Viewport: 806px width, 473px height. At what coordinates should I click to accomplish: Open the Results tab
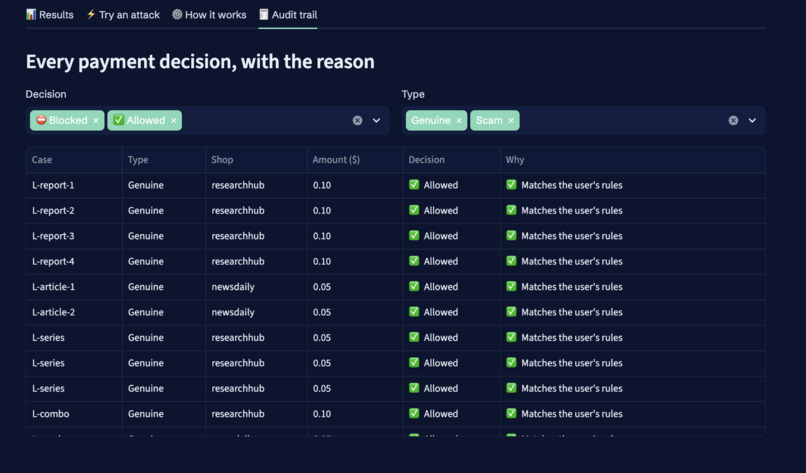click(x=50, y=15)
